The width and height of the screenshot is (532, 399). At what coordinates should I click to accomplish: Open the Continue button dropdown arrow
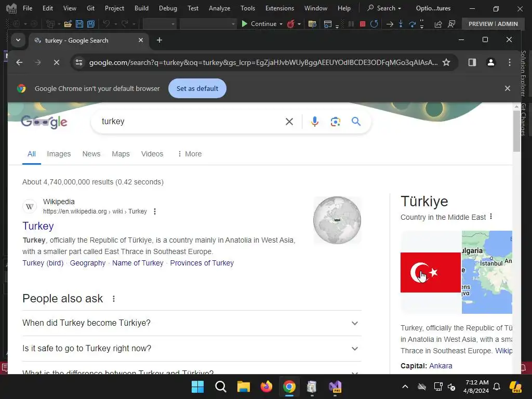click(281, 24)
